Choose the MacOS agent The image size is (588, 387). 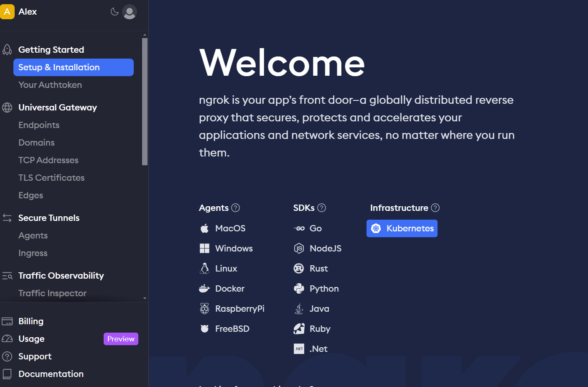tap(230, 228)
